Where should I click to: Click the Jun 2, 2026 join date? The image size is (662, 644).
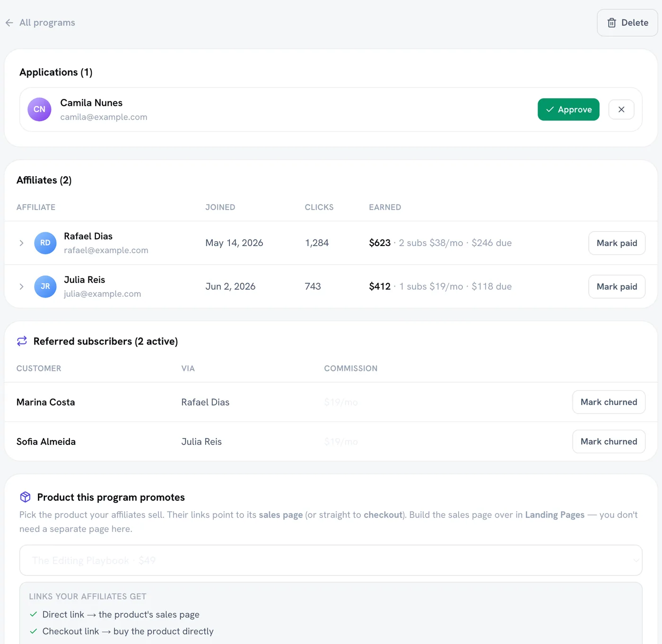pyautogui.click(x=230, y=286)
